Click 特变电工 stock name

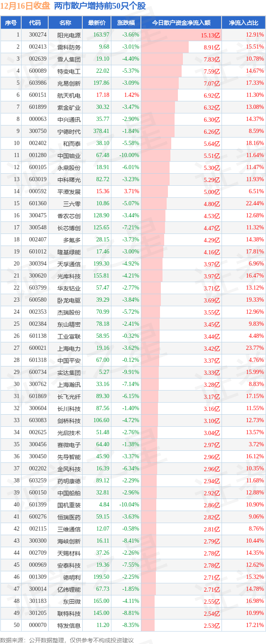point(69,71)
